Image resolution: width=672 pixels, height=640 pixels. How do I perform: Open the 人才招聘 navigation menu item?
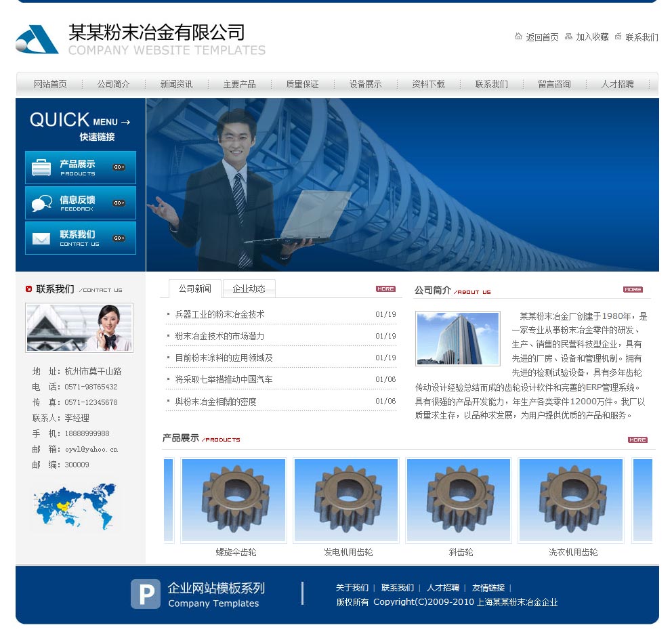click(x=617, y=84)
